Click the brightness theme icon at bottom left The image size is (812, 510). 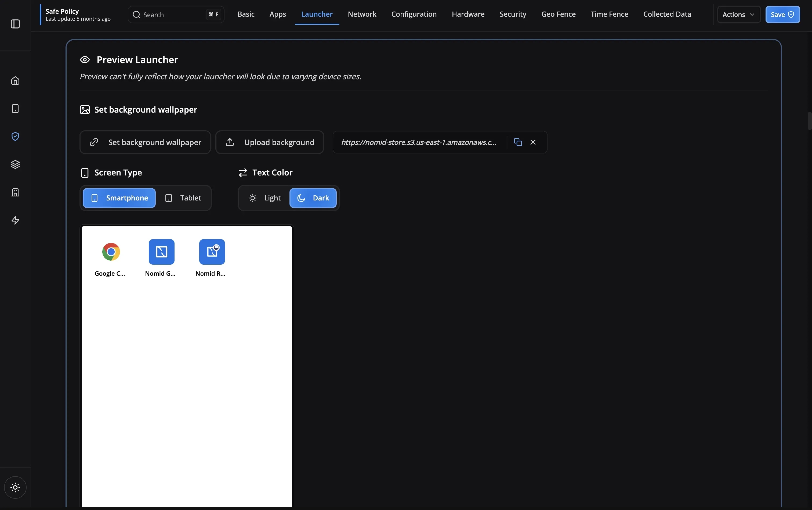click(15, 487)
